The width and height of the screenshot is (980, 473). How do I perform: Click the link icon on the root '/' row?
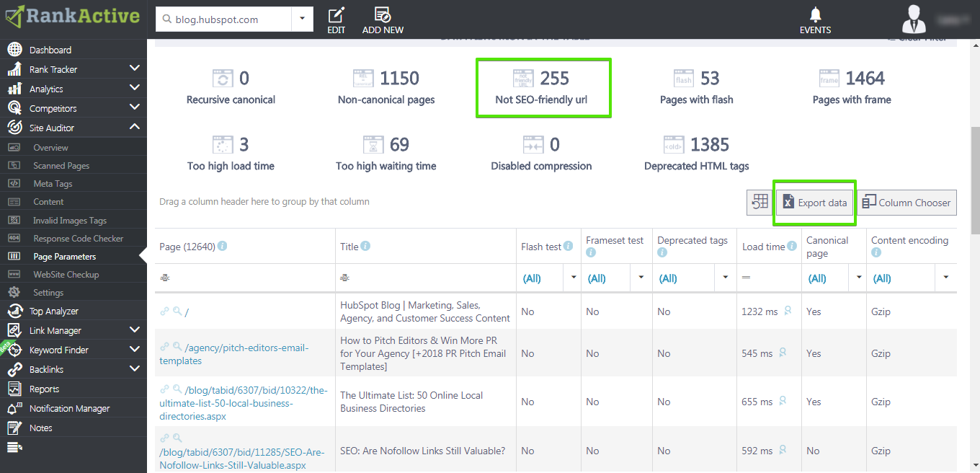click(165, 311)
